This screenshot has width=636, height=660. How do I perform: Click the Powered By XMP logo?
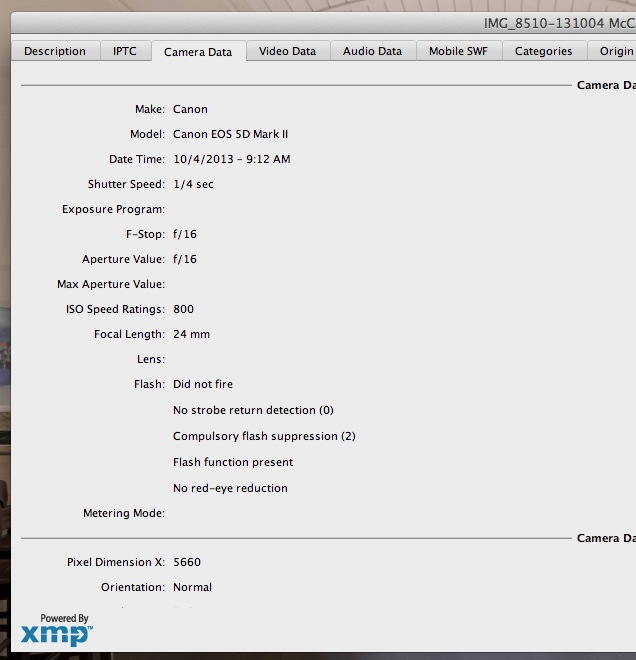point(57,630)
